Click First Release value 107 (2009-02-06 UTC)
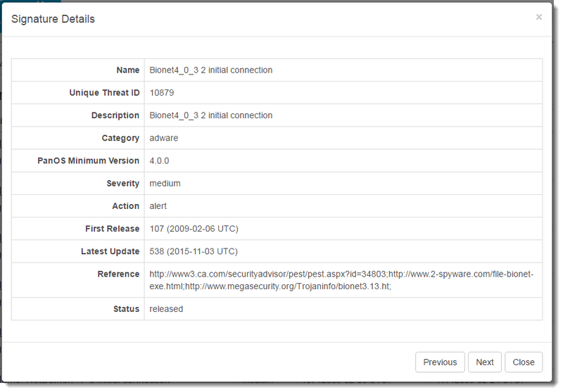Screen dimensions: 563x392 pos(194,229)
